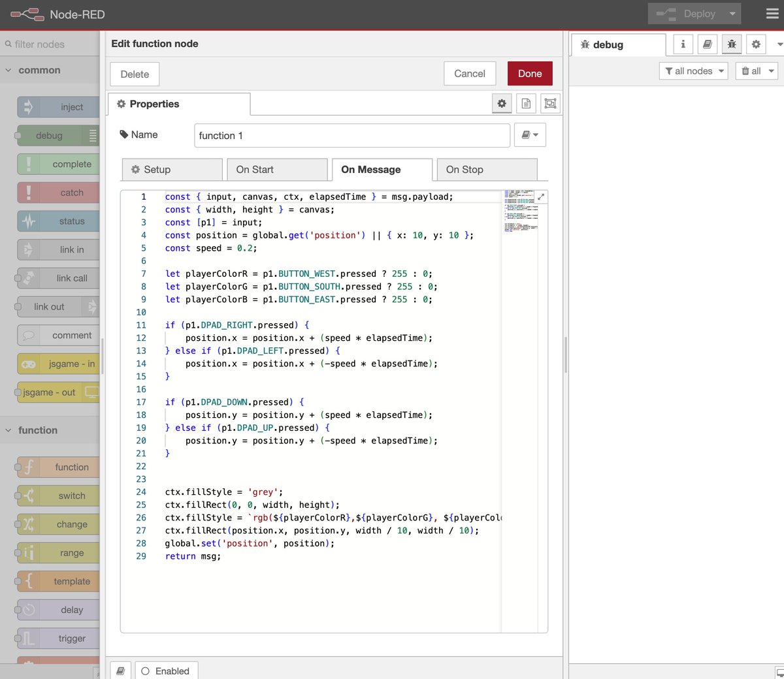Click on 'return msg;' code line
This screenshot has width=784, height=679.
(193, 556)
